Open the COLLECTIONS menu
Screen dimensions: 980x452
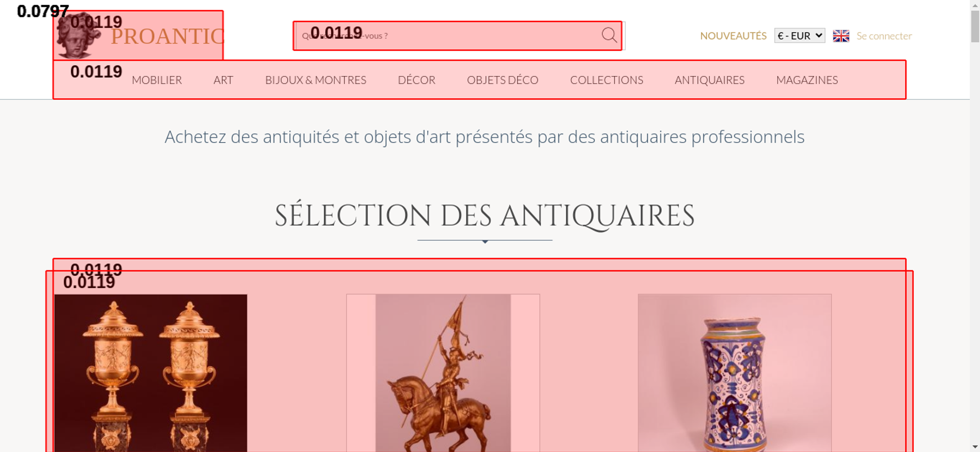(607, 80)
